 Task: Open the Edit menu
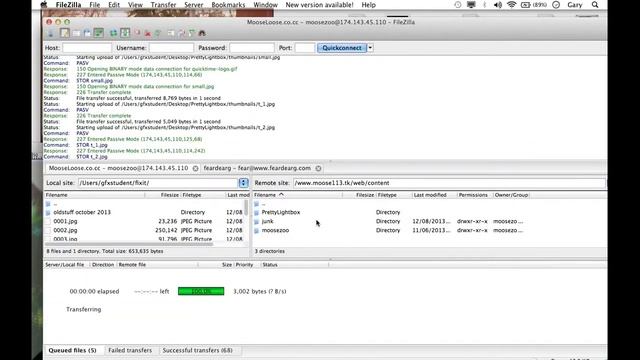tap(114, 5)
